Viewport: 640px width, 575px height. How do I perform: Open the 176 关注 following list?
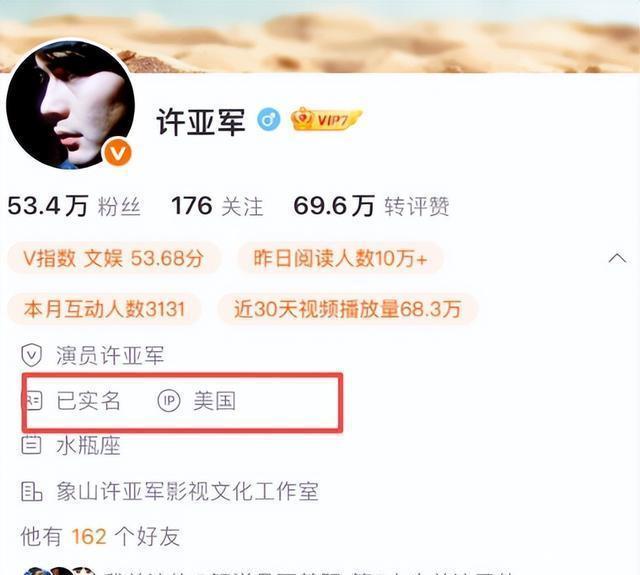click(217, 206)
